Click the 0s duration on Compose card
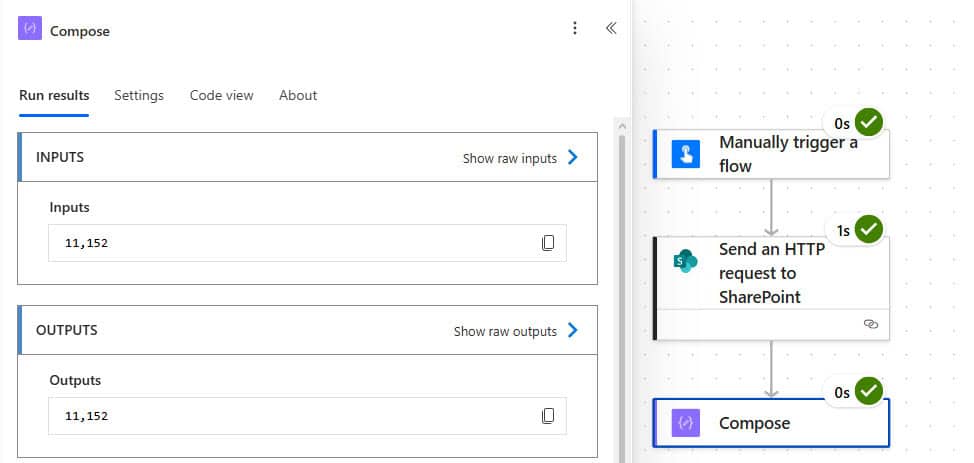974x463 pixels. [x=842, y=393]
